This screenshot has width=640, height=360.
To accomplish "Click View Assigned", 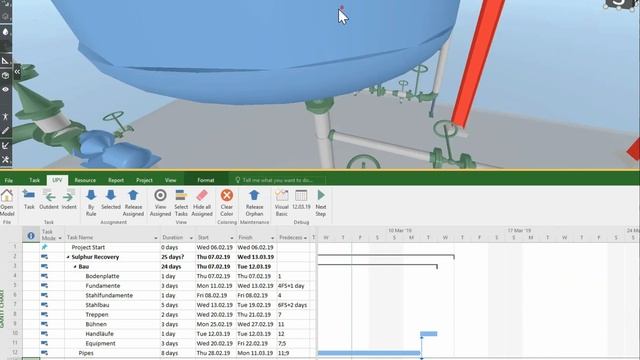I will [x=160, y=202].
